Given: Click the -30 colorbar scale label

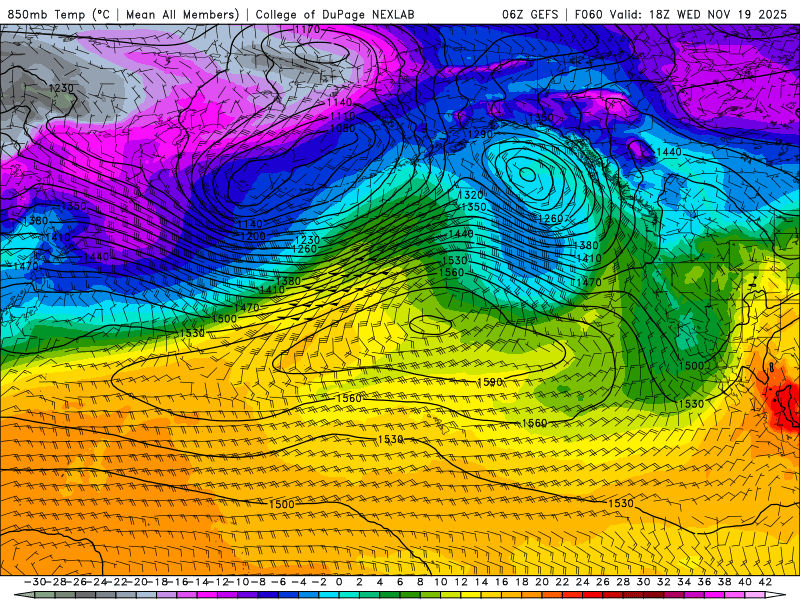Looking at the screenshot, I should pyautogui.click(x=35, y=582).
